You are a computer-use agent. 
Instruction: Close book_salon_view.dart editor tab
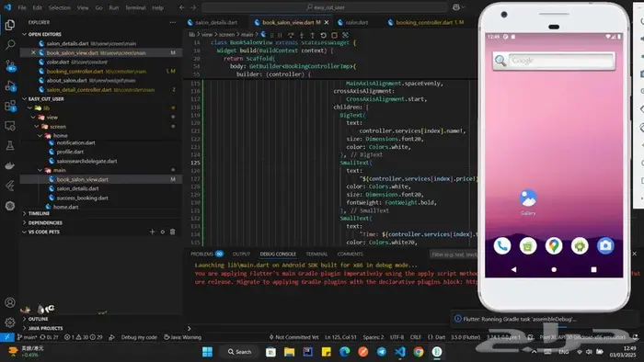tap(327, 23)
